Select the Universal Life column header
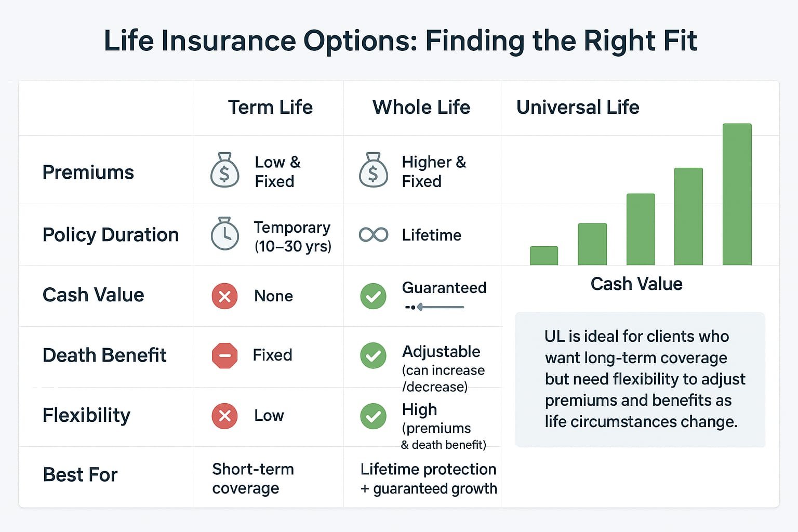 (578, 108)
